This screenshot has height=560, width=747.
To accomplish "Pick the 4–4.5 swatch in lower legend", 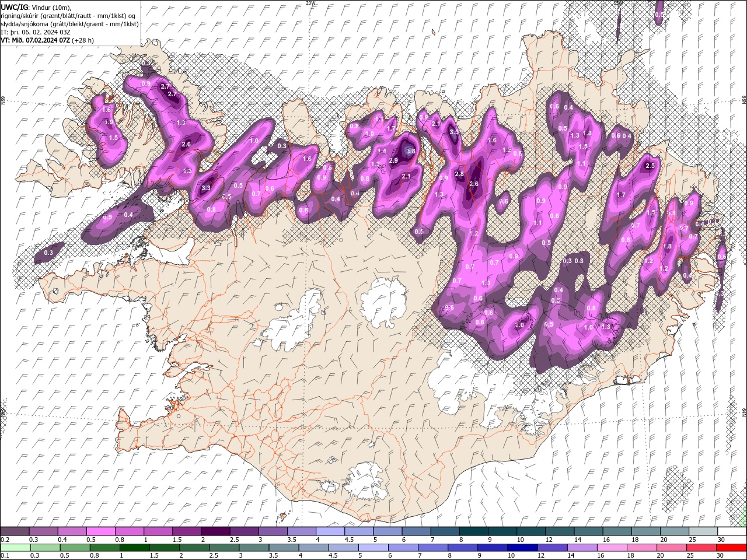I will [x=315, y=548].
